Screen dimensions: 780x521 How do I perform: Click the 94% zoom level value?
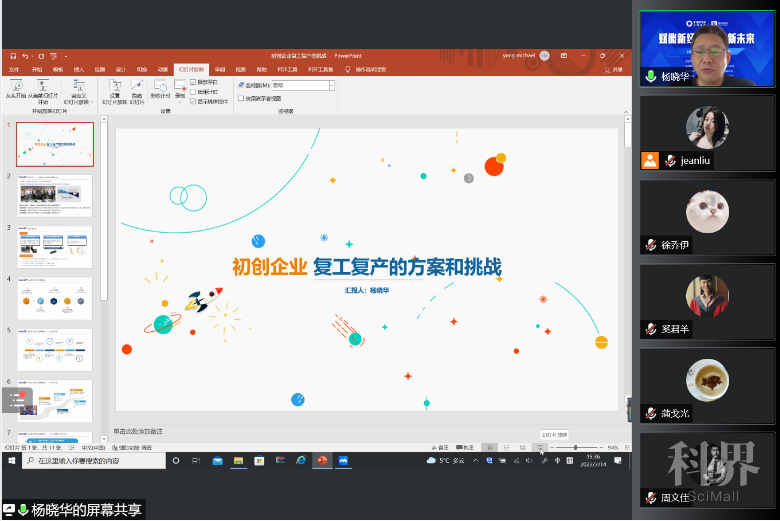click(x=613, y=448)
